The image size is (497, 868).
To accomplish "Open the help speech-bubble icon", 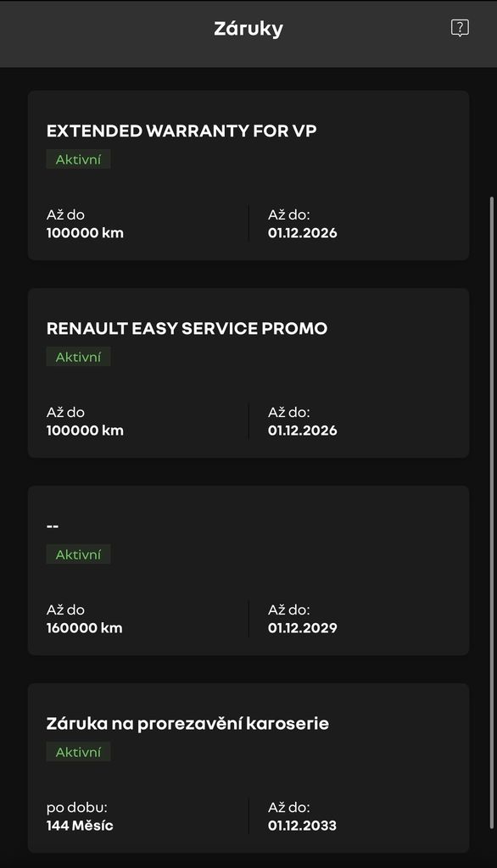I will 459,27.
